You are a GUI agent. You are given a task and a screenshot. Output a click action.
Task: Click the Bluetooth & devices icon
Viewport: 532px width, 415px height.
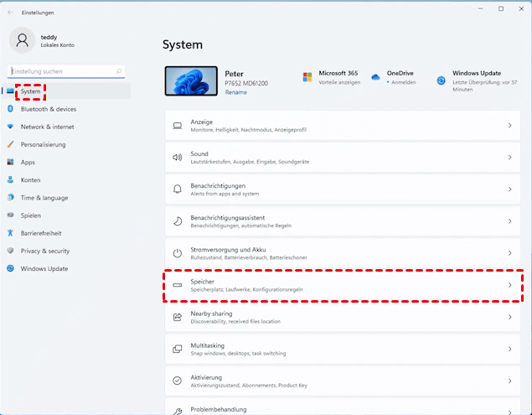11,109
